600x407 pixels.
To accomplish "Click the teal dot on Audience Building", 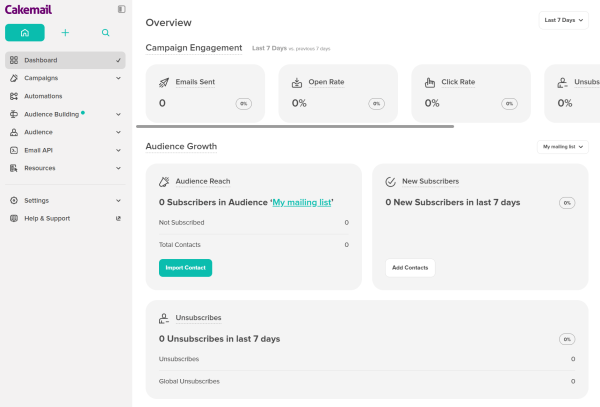I will pyautogui.click(x=83, y=112).
